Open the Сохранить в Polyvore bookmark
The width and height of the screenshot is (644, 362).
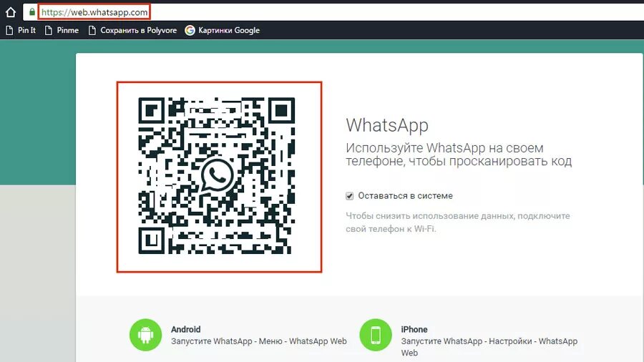(x=133, y=30)
